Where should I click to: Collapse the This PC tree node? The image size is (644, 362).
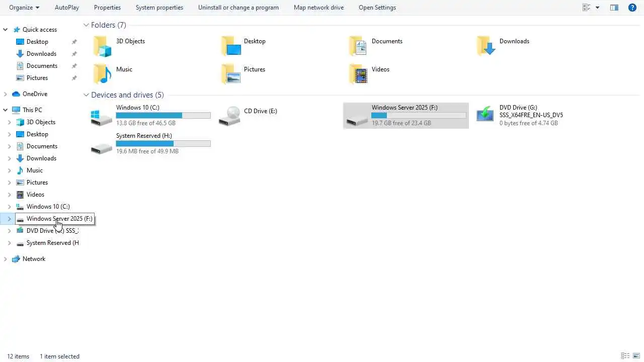click(x=6, y=110)
